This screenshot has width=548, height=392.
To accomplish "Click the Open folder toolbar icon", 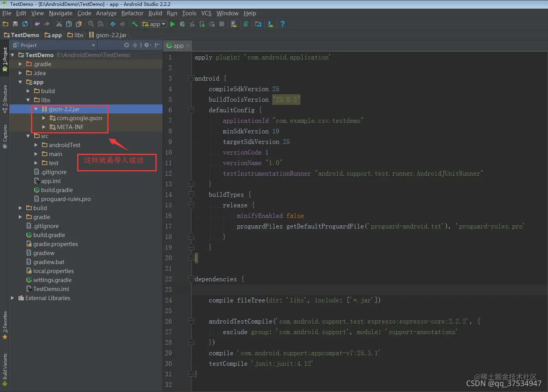I will (5, 24).
